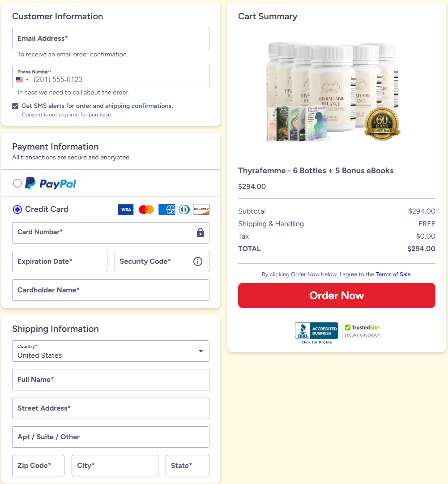Open the BBB Accredited Business badge

click(316, 333)
